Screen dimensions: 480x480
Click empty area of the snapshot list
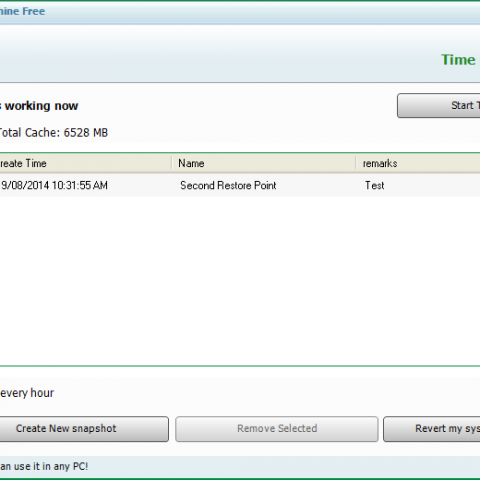(x=240, y=280)
